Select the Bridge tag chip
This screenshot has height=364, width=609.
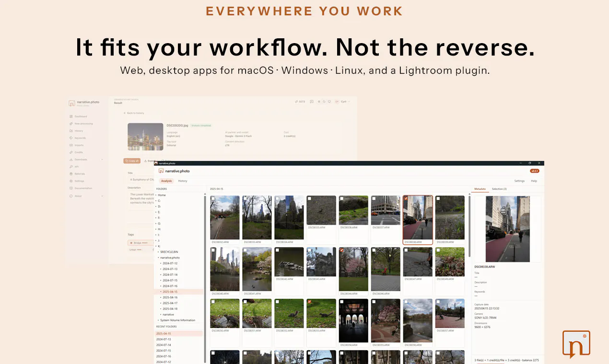[141, 243]
